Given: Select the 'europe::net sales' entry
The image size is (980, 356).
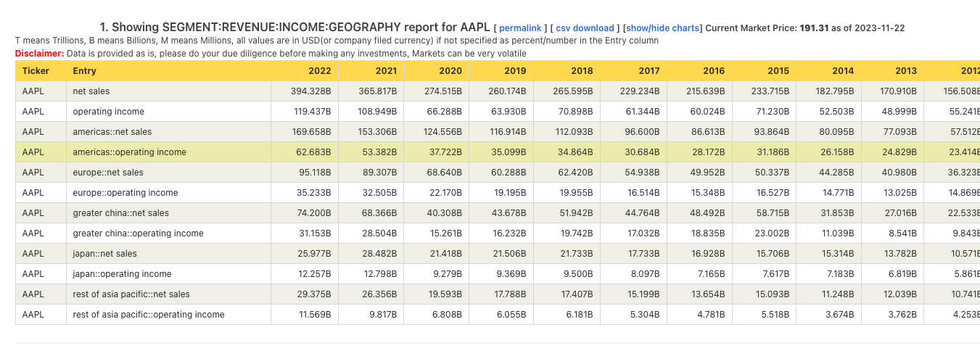Looking at the screenshot, I should (x=168, y=173).
